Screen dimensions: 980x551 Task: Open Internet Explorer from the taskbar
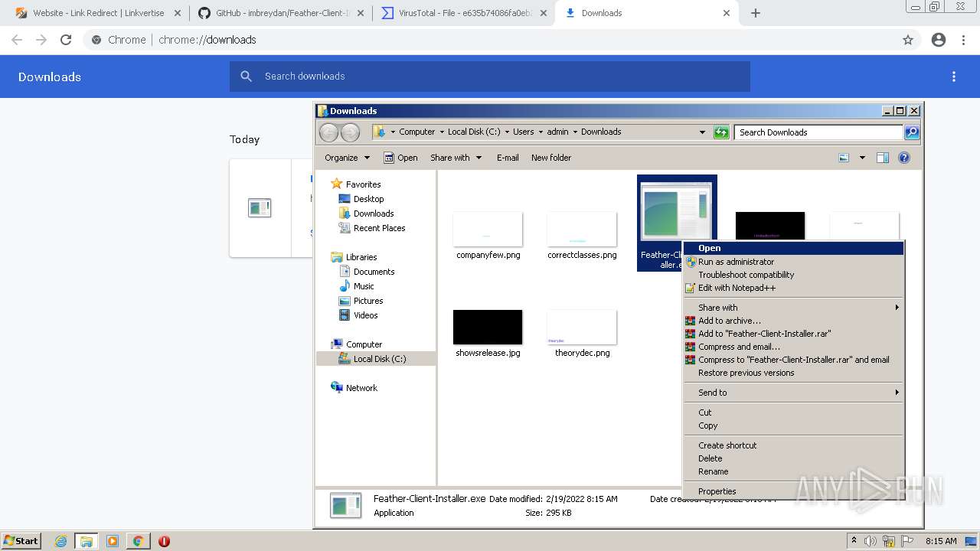[60, 541]
